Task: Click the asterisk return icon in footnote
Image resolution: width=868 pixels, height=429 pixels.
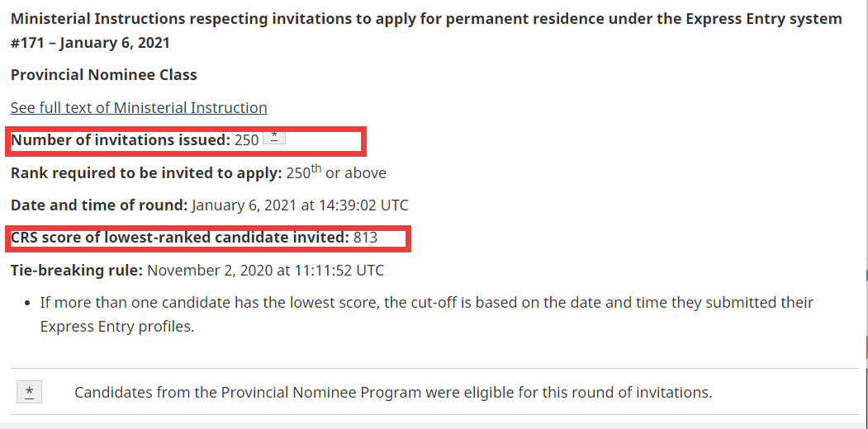Action: tap(29, 392)
